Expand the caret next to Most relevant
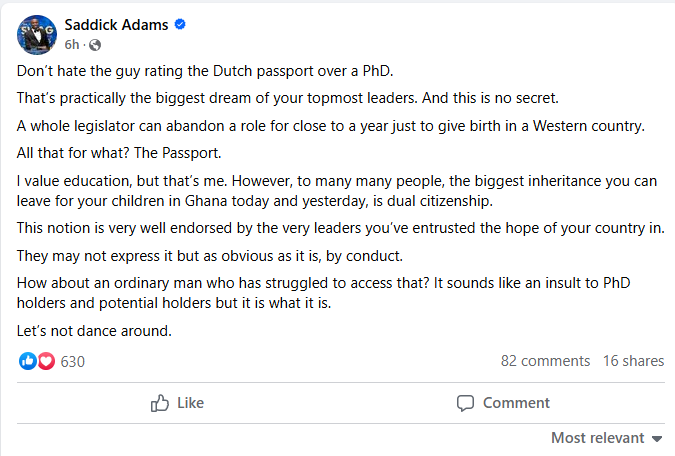Viewport: 675px width, 456px height. tap(657, 439)
